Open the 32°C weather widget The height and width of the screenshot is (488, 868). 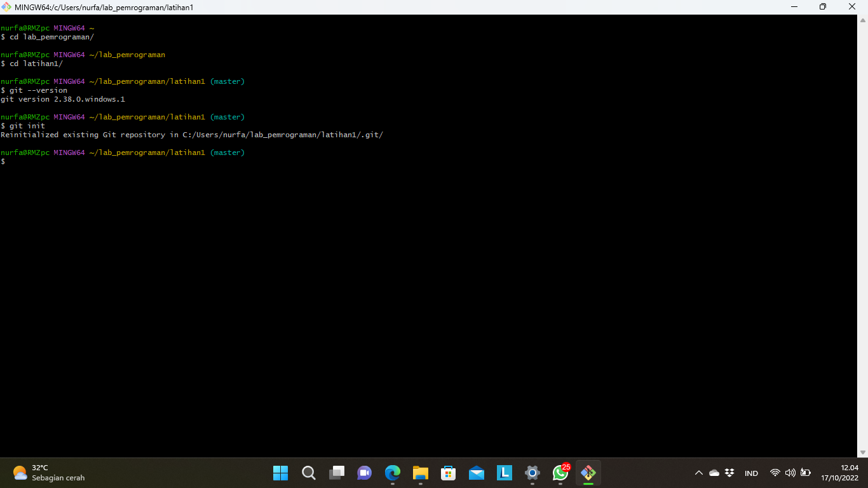pos(38,473)
